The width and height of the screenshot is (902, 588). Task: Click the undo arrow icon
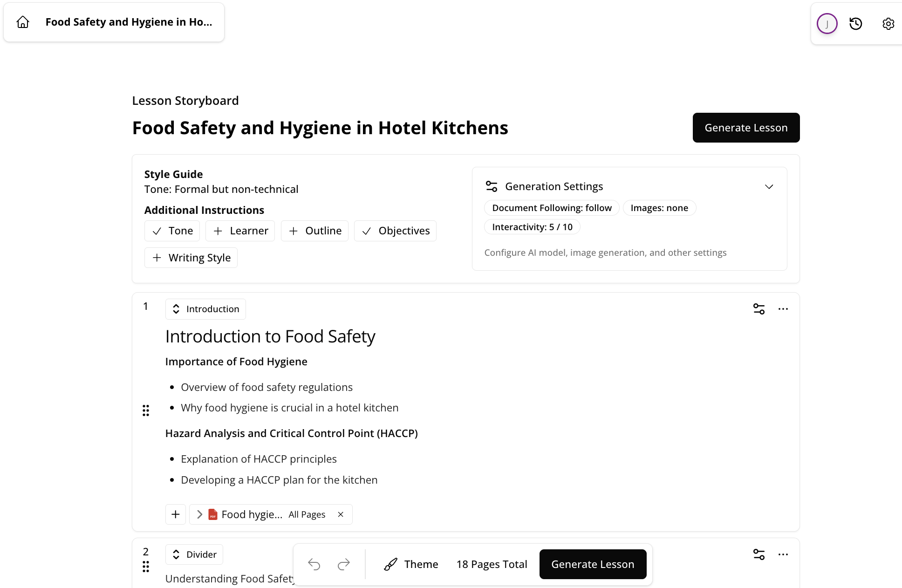[314, 564]
